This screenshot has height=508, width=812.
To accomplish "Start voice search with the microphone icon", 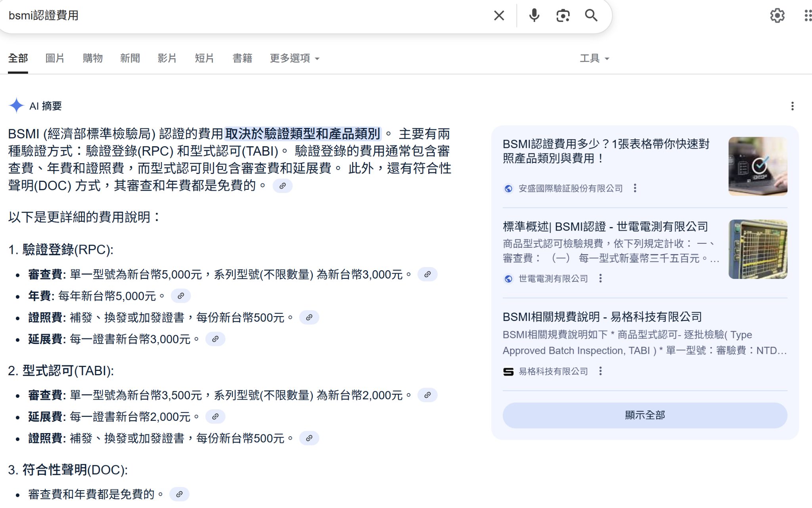I will pyautogui.click(x=534, y=15).
